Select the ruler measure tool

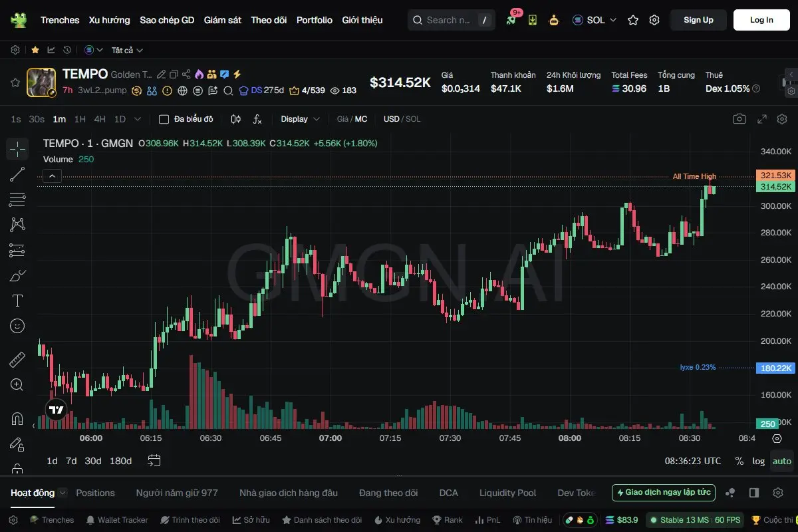17,360
